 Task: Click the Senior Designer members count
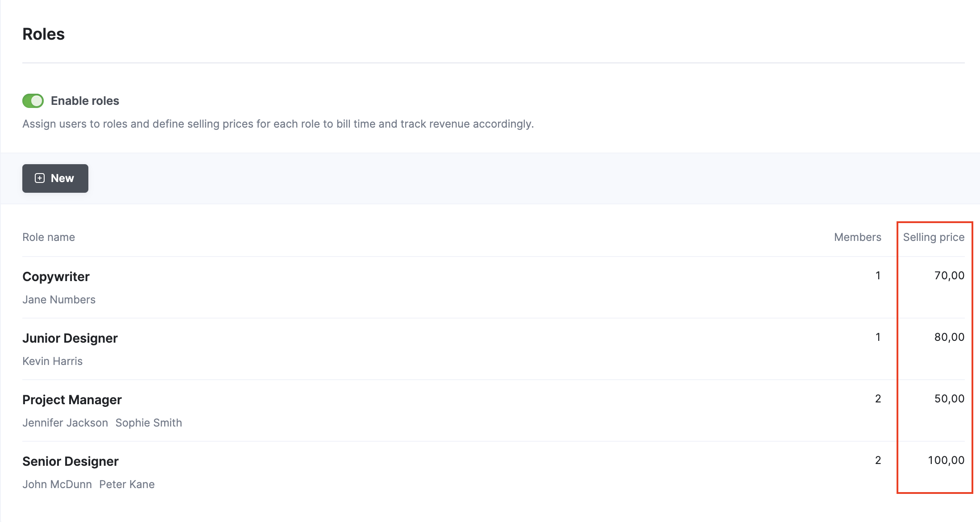click(878, 460)
